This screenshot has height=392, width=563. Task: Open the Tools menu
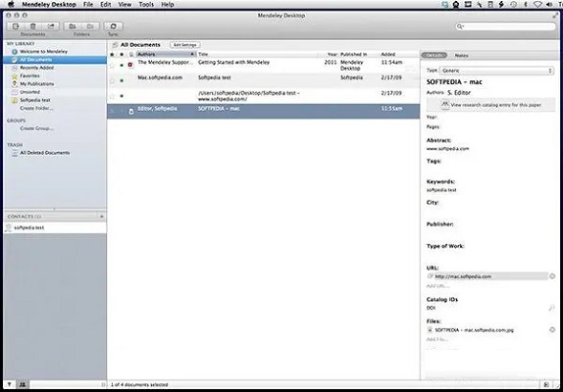coord(146,5)
